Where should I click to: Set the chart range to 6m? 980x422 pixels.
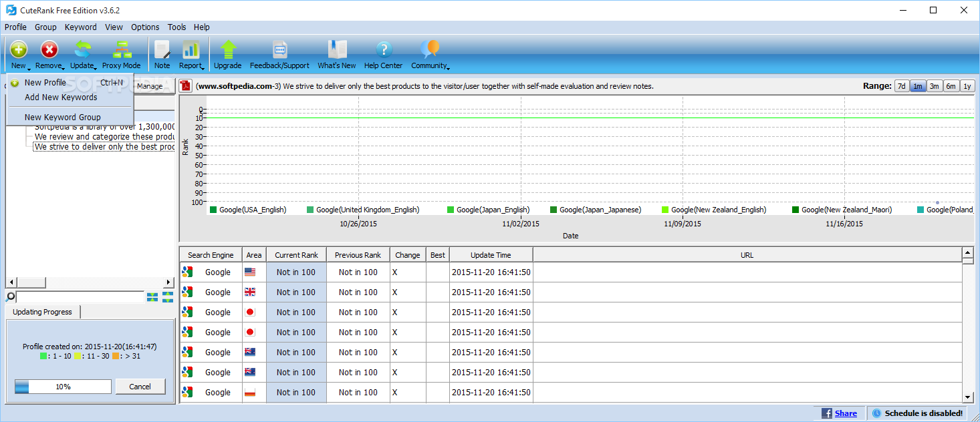coord(951,86)
